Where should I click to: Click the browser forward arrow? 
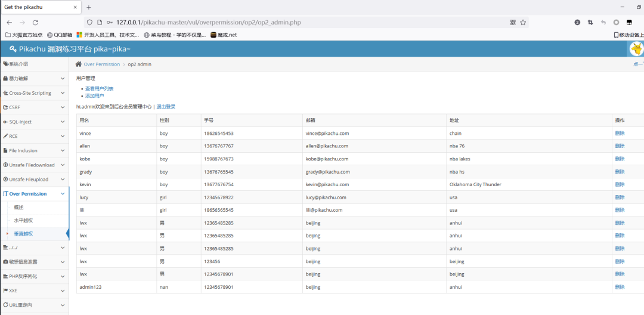click(x=22, y=23)
